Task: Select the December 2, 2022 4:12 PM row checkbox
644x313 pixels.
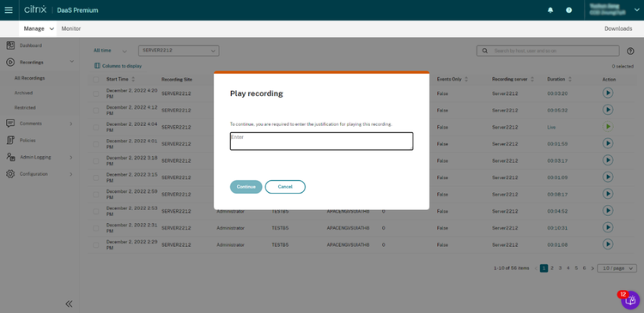Action: (95, 111)
